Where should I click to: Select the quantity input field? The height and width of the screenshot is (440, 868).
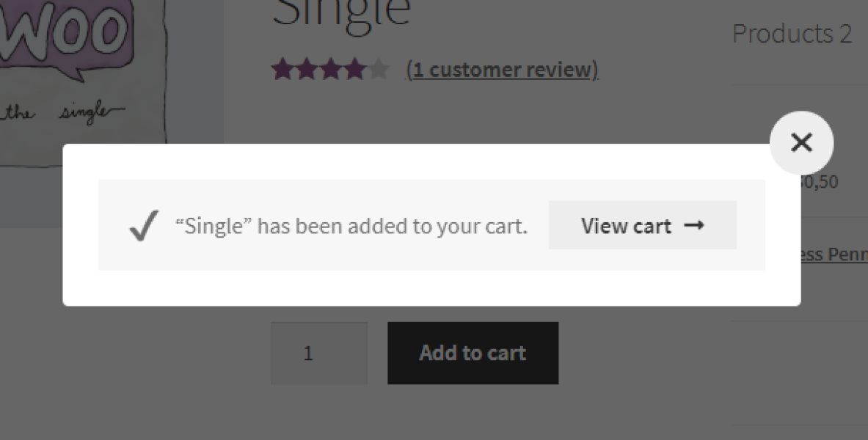click(x=318, y=353)
